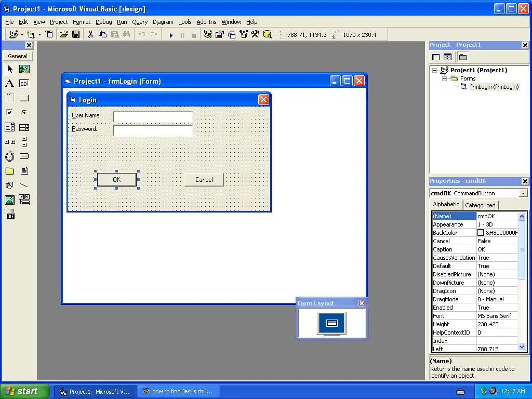532x399 pixels.
Task: Select the Pointer tool in toolbox
Action: coord(10,69)
